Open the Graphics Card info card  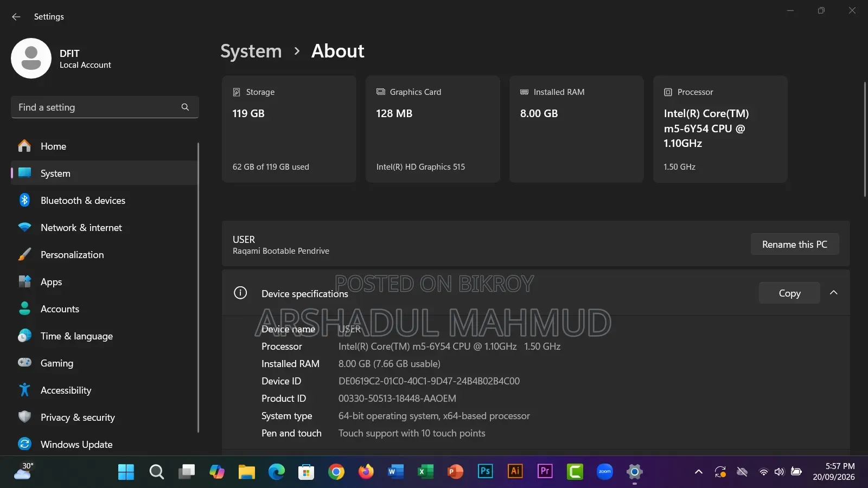click(x=433, y=129)
